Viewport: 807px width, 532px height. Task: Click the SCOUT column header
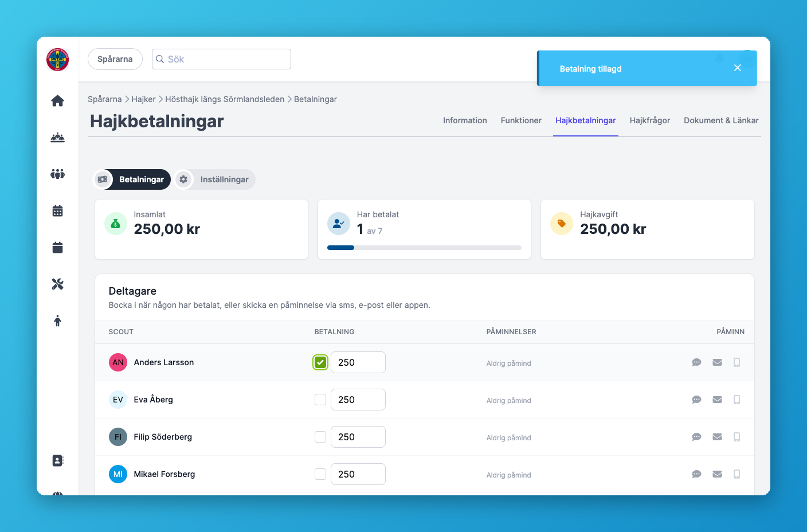[121, 332]
